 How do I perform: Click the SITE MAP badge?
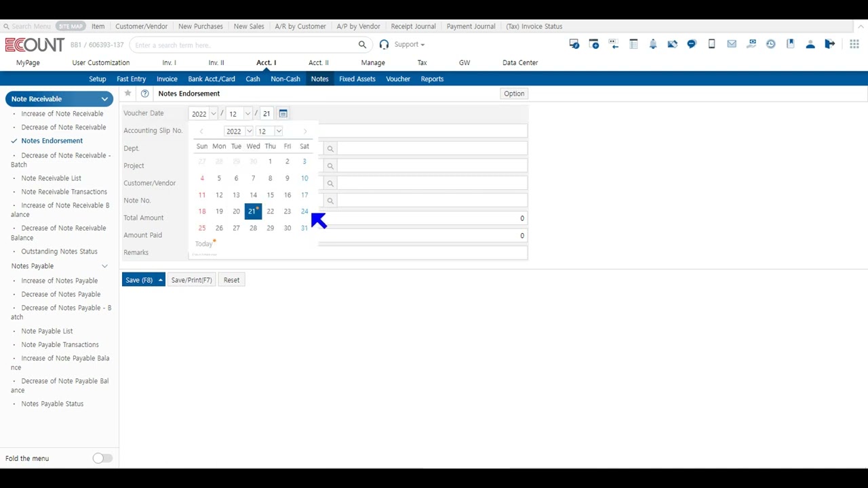[70, 26]
